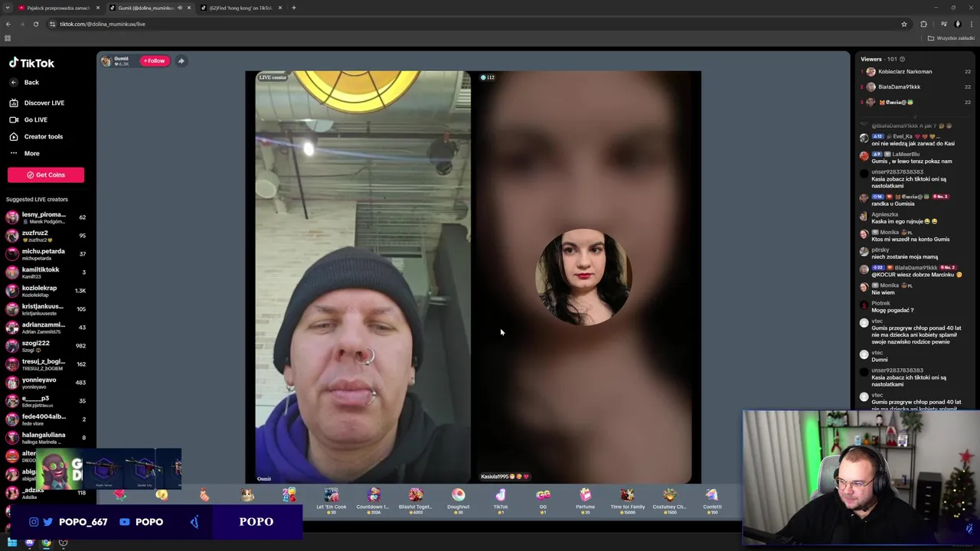Click the browser back arrow
Image resolution: width=980 pixels, height=551 pixels.
coord(8,24)
